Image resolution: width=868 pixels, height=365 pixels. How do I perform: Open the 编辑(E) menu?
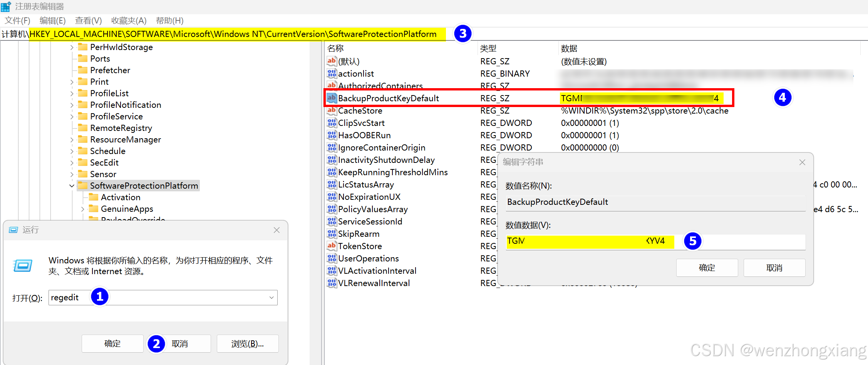pyautogui.click(x=53, y=20)
